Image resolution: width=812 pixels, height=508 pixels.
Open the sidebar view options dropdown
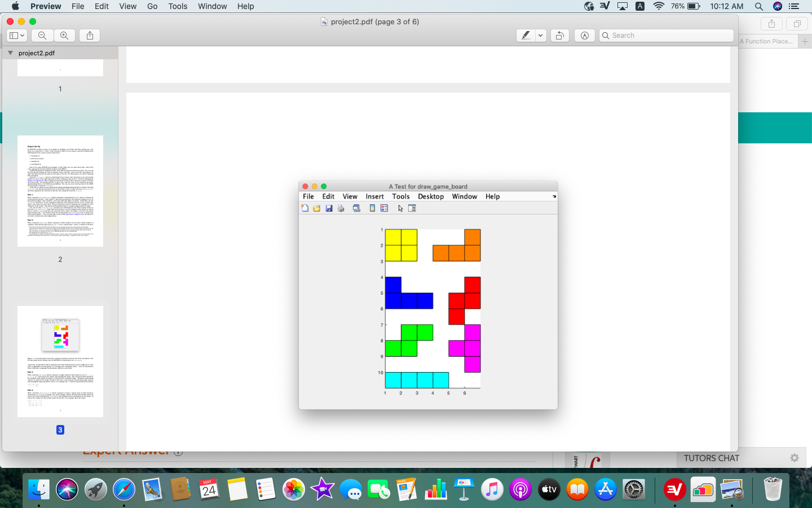17,35
